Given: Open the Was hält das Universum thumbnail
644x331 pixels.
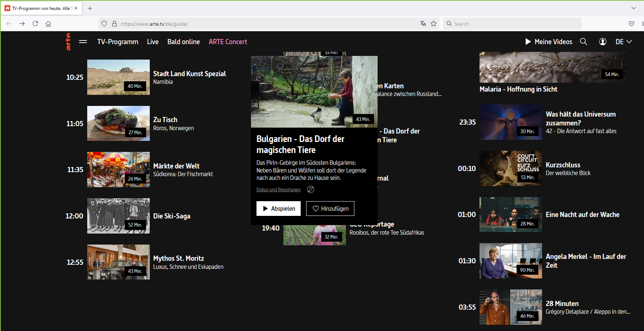Looking at the screenshot, I should [511, 122].
